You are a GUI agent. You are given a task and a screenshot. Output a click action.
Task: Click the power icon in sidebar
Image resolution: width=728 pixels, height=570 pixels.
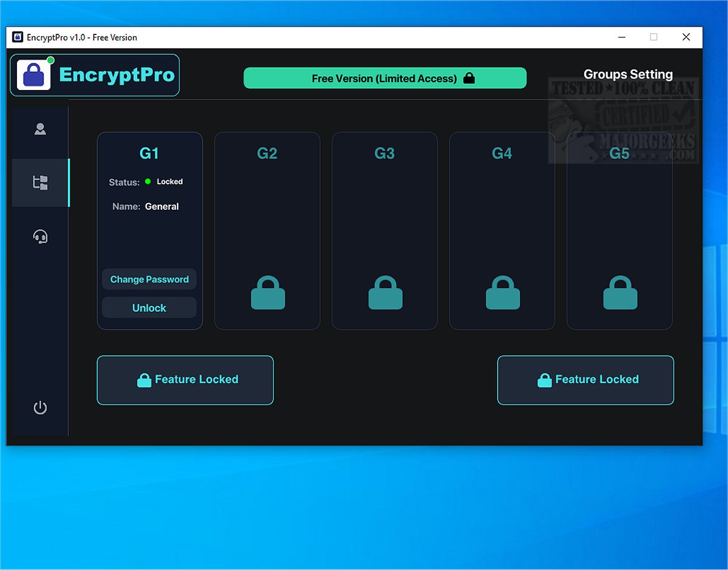[x=40, y=408]
